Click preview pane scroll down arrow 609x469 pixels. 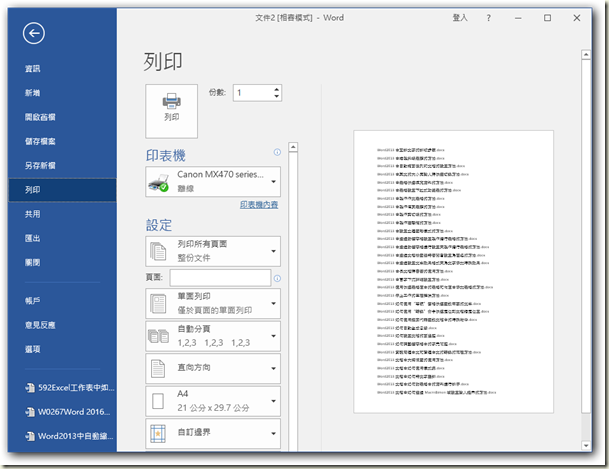pyautogui.click(x=586, y=445)
